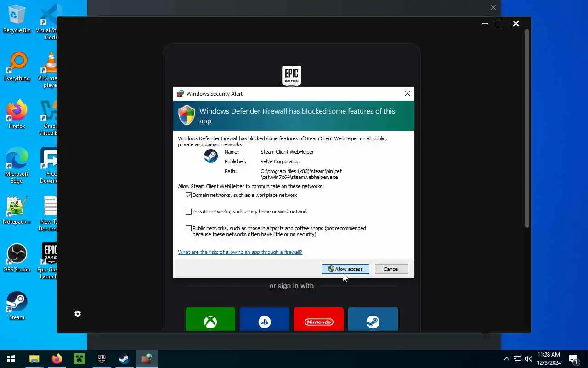The image size is (588, 368).
Task: Launch Microsoft Edge from desktop
Action: coord(17,166)
